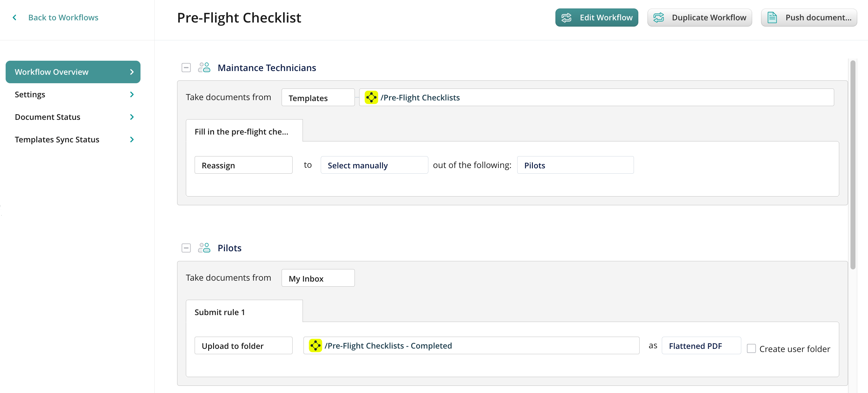Image resolution: width=868 pixels, height=393 pixels.
Task: Collapse the Pilots group section
Action: (x=186, y=248)
